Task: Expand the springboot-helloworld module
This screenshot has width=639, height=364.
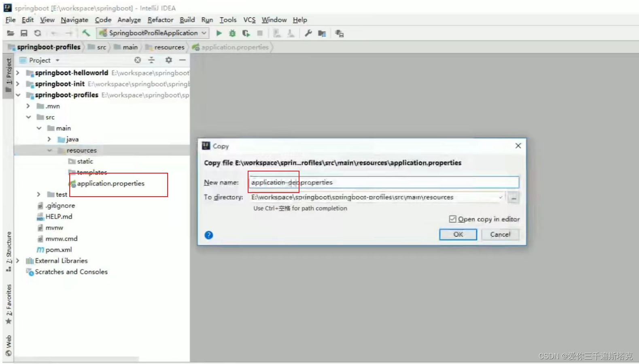Action: (17, 73)
